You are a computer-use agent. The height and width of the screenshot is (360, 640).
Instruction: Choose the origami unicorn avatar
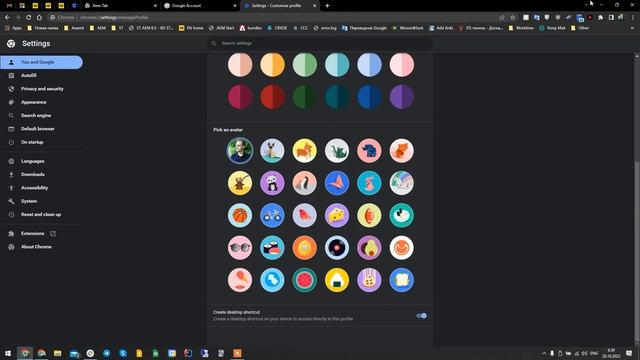[x=402, y=183]
